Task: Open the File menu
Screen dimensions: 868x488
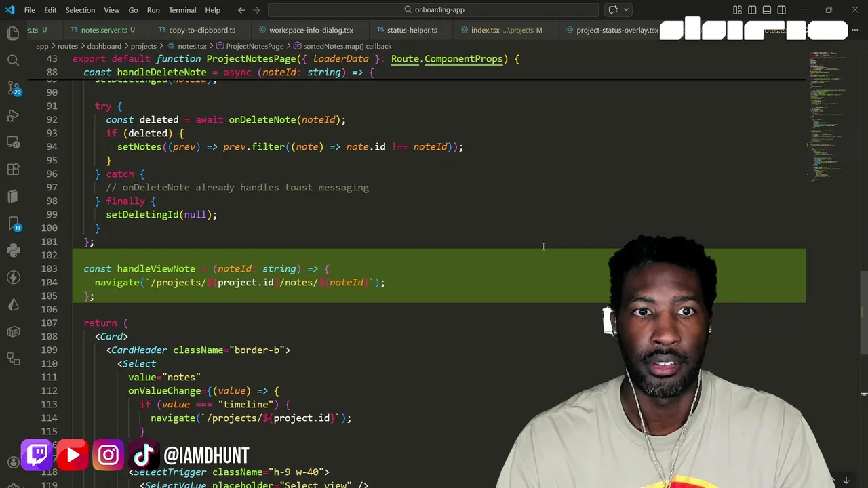Action: (x=30, y=10)
